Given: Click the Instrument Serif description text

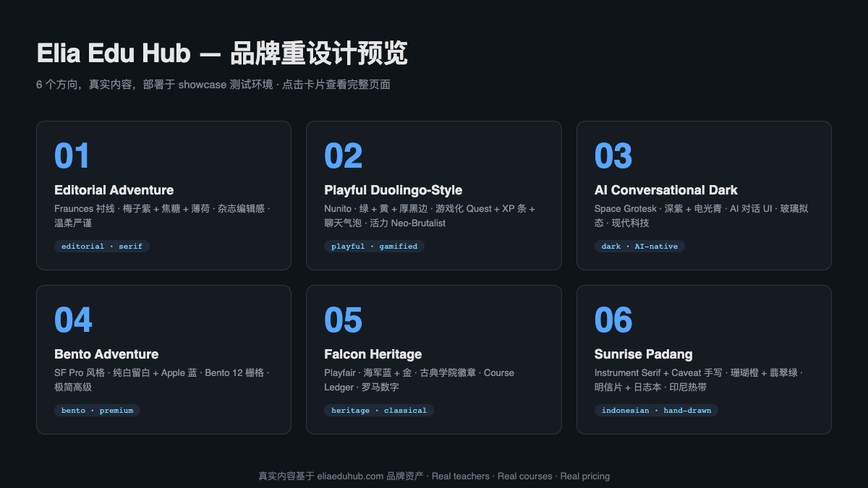Looking at the screenshot, I should click(699, 380).
